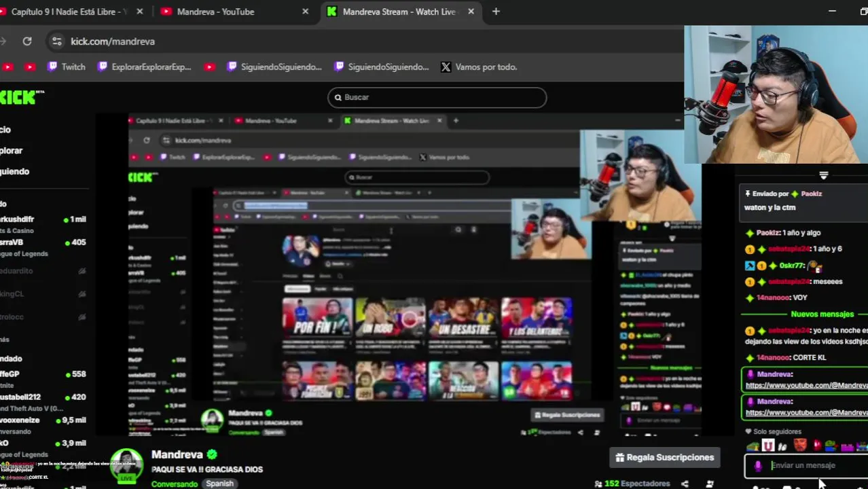The height and width of the screenshot is (489, 868).
Task: Insert the first emote in the emote row
Action: [x=752, y=446]
